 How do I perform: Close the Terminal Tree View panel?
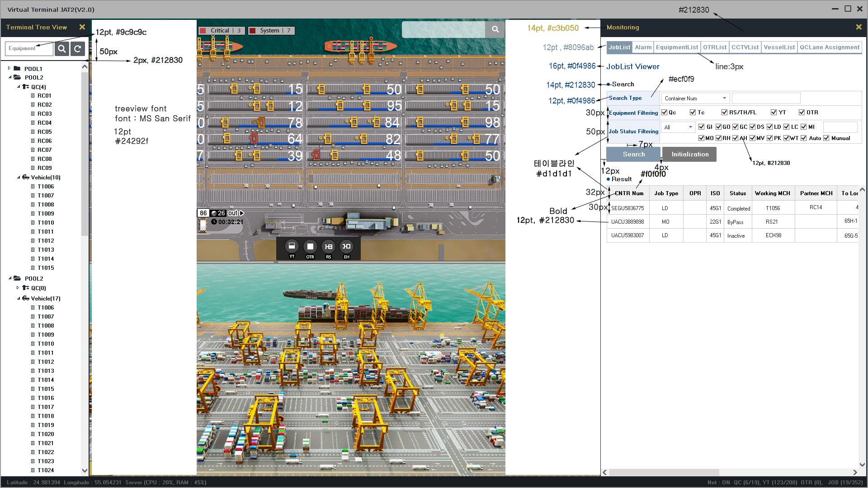point(82,27)
